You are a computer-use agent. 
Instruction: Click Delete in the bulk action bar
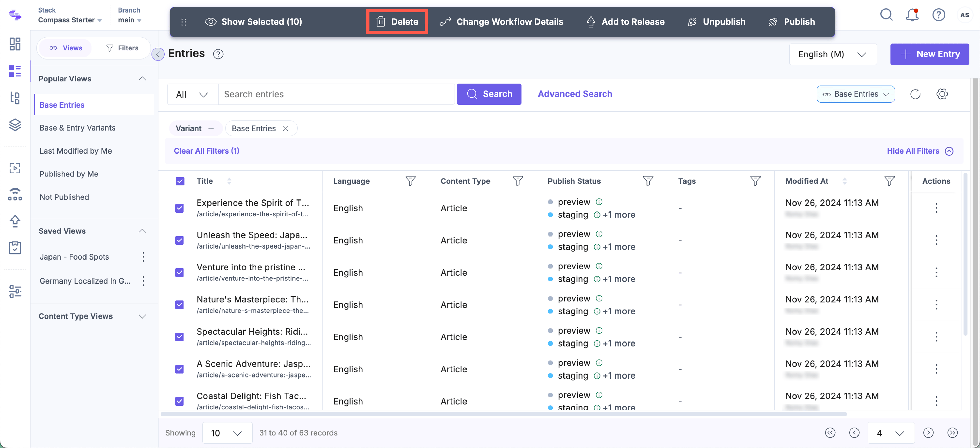pos(397,22)
